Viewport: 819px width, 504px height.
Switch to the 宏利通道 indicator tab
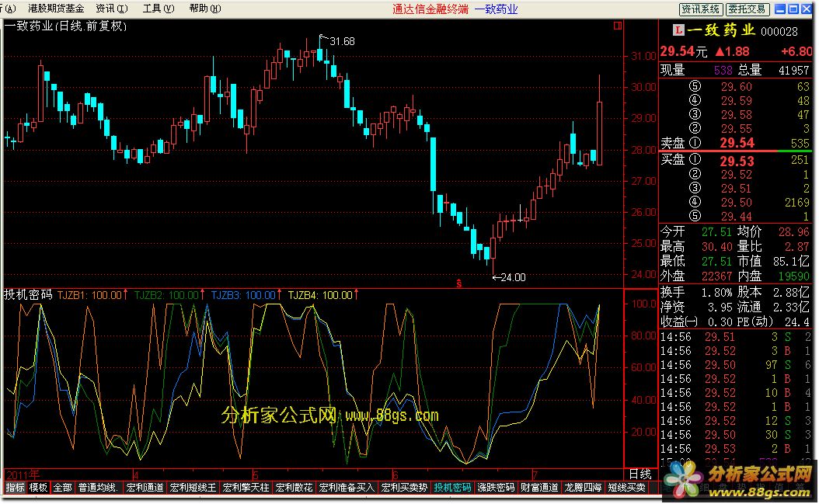(x=145, y=487)
